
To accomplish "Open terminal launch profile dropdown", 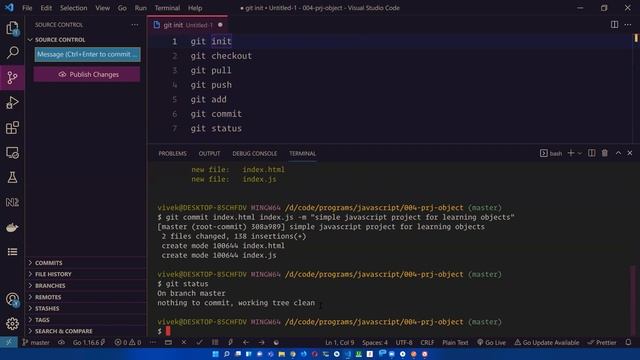I will [x=580, y=153].
